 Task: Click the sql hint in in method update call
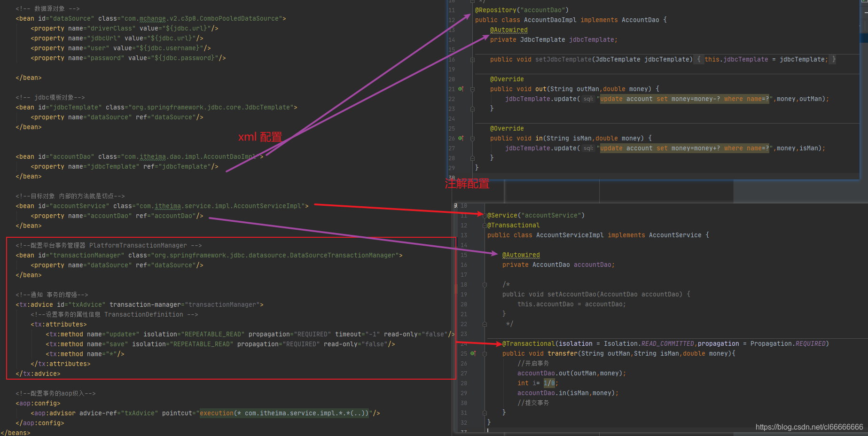click(588, 148)
